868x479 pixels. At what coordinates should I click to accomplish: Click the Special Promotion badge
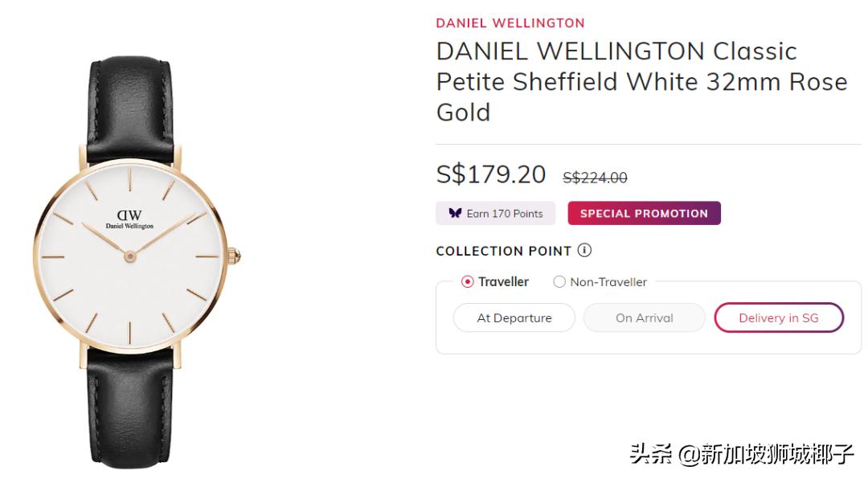(x=644, y=213)
